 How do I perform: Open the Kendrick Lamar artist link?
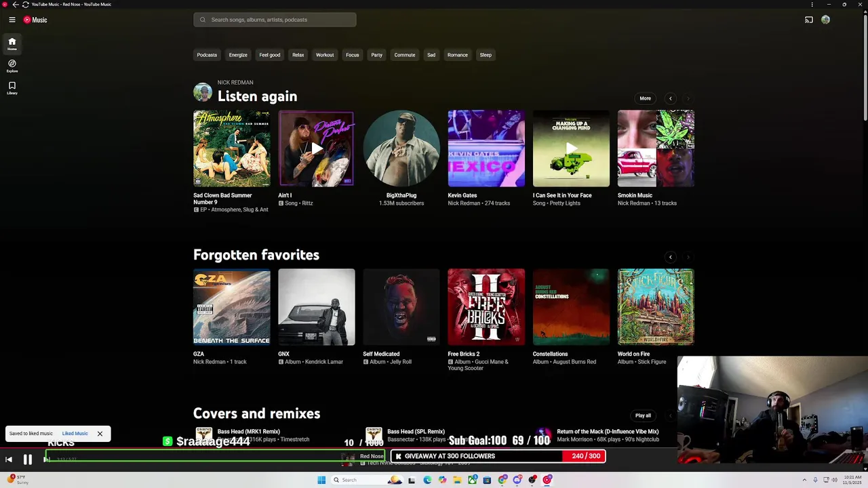(323, 362)
